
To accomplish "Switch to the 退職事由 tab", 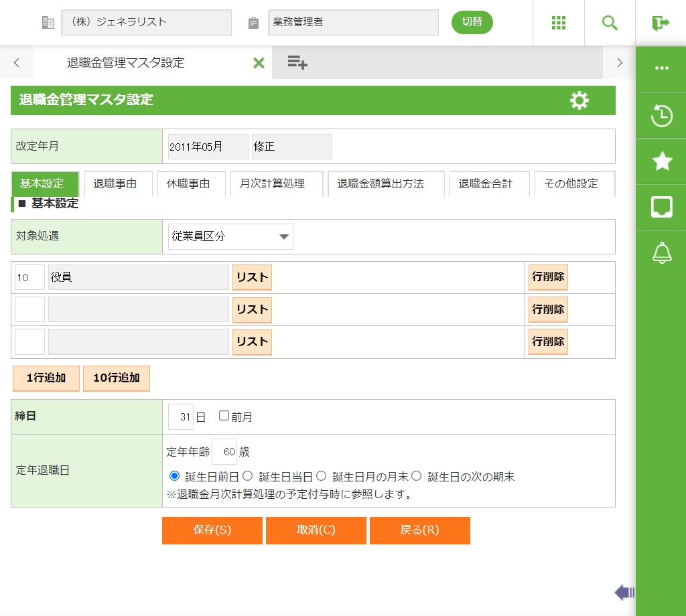I will [x=115, y=184].
